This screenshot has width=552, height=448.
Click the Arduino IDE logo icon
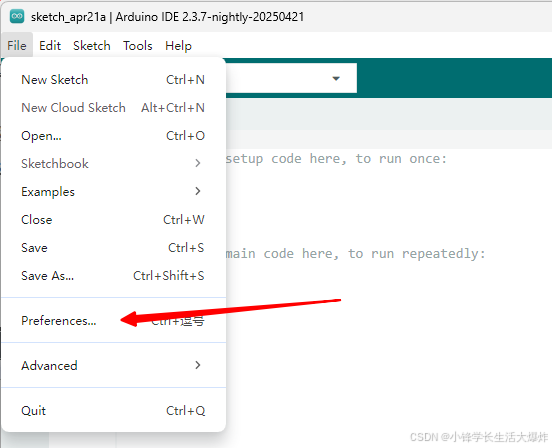pyautogui.click(x=17, y=16)
